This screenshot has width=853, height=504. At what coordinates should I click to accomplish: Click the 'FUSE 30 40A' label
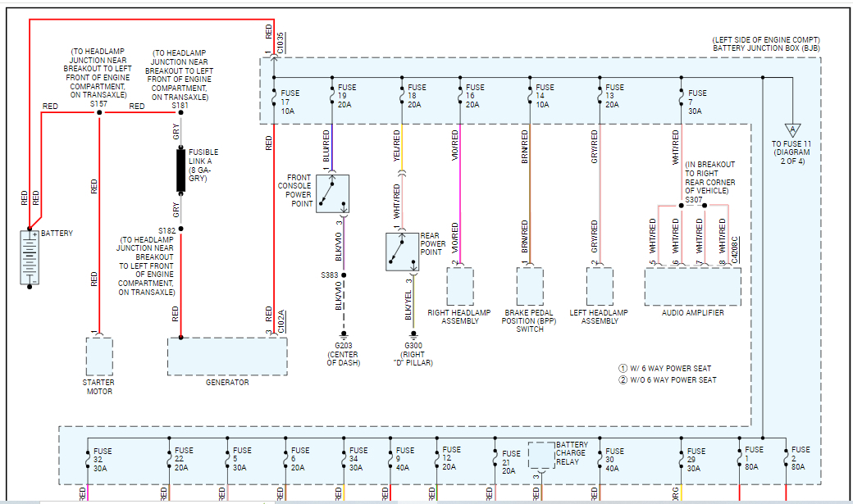tap(614, 460)
